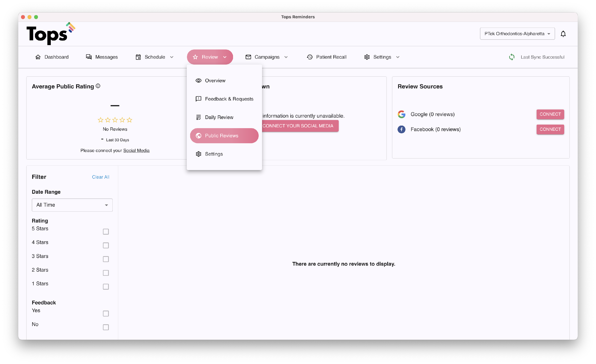Screen dimensions: 596x364
Task: Expand the Campaigns menu chevron
Action: pyautogui.click(x=286, y=57)
